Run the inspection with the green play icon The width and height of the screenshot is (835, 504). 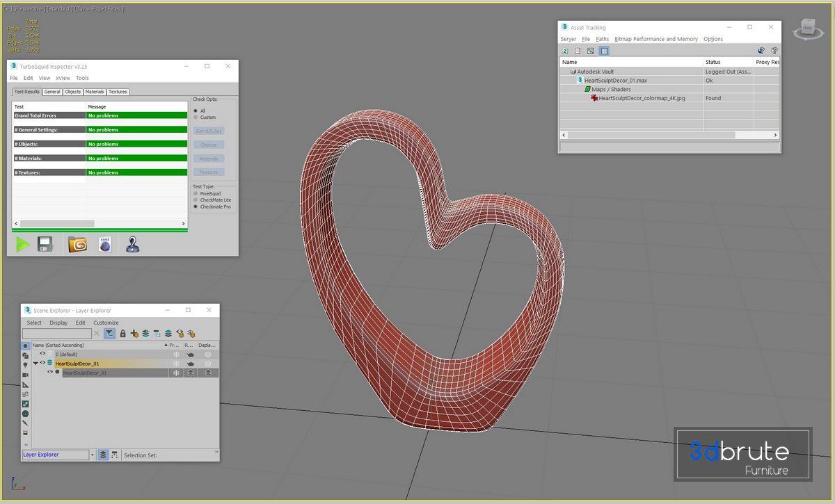coord(23,244)
